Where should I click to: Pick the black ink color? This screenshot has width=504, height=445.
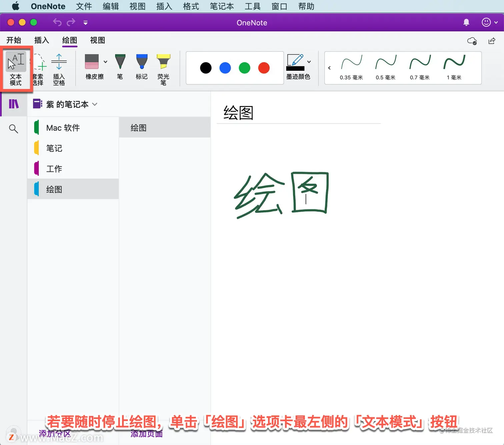click(x=206, y=68)
